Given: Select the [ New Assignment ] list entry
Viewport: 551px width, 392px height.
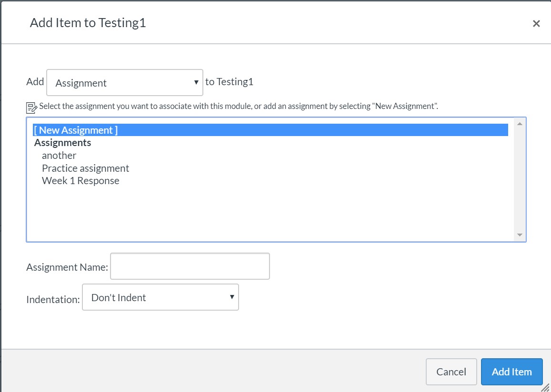Looking at the screenshot, I should click(270, 130).
